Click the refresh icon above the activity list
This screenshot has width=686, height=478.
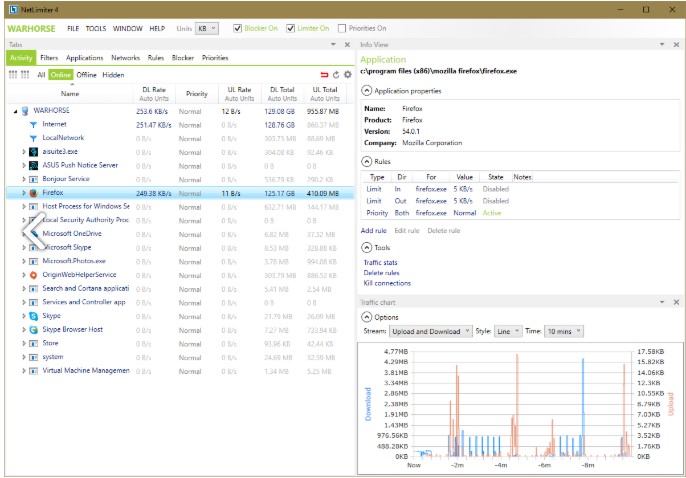click(336, 74)
